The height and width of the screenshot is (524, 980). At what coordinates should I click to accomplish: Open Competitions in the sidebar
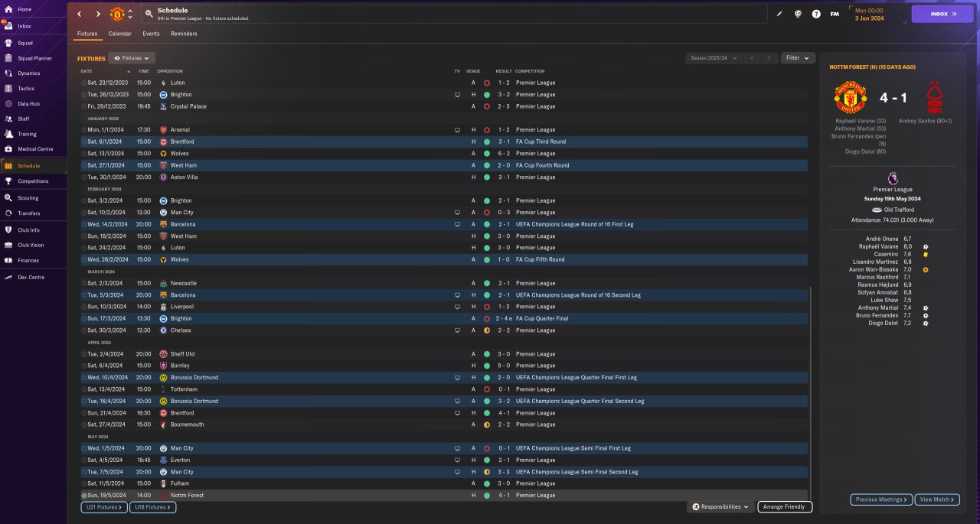33,181
